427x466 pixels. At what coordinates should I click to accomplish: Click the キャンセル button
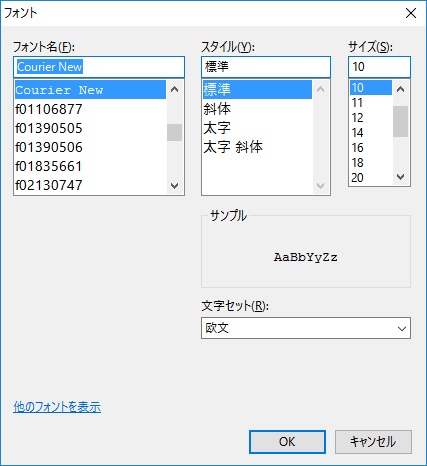[x=373, y=442]
